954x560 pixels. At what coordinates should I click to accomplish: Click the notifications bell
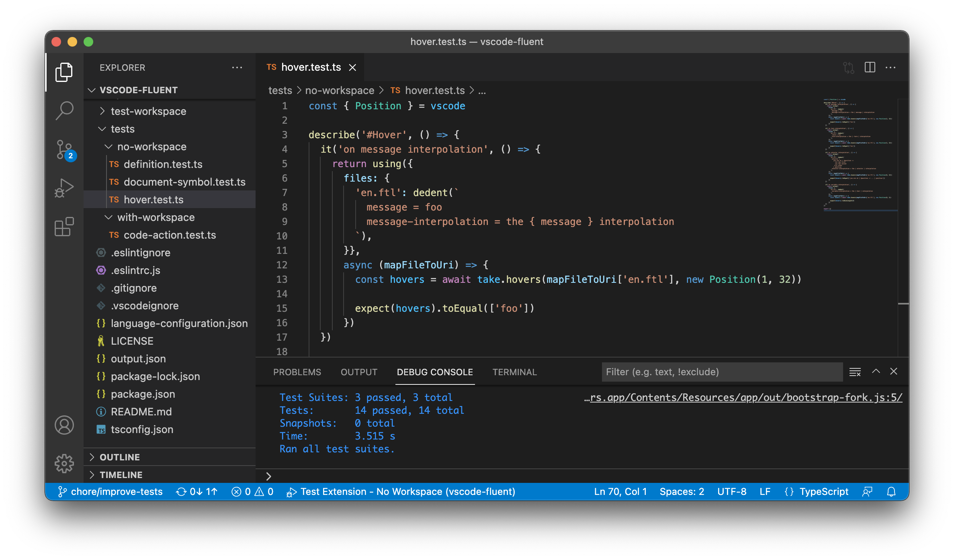tap(892, 491)
